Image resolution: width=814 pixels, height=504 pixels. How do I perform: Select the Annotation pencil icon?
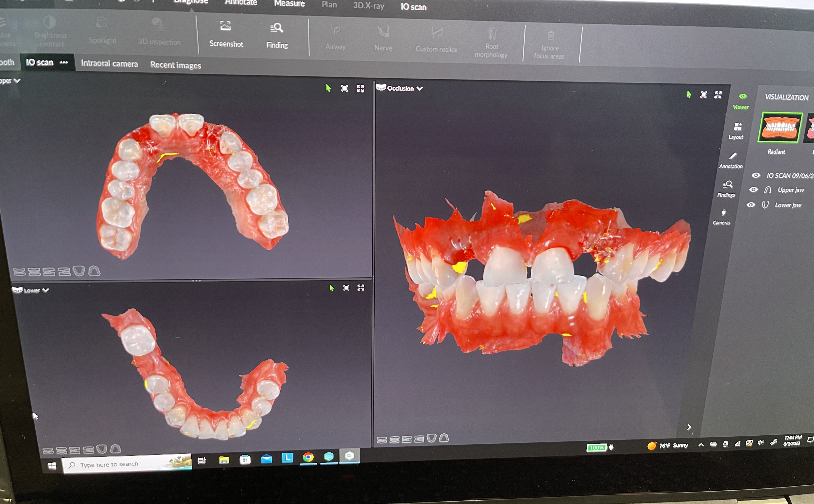733,156
